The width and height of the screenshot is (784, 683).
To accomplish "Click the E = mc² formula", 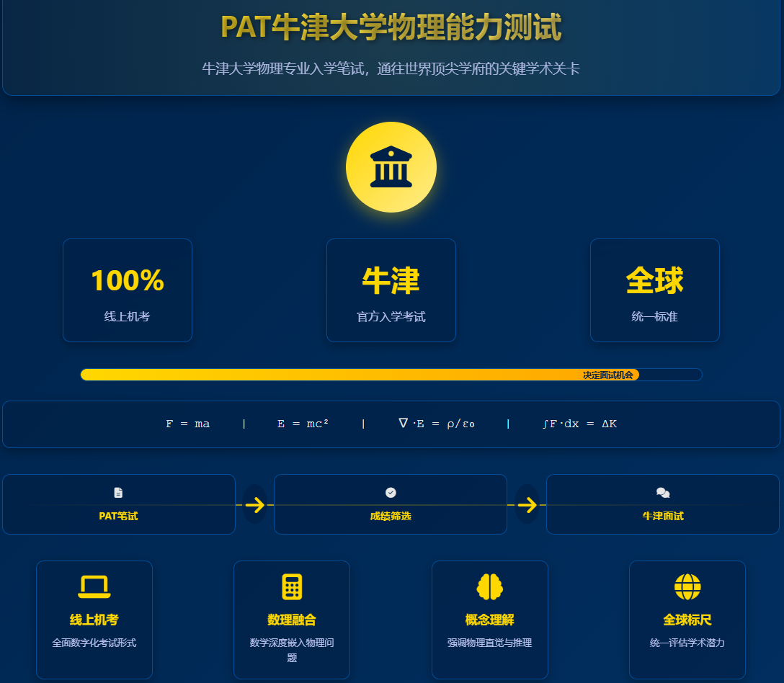I will tap(303, 424).
